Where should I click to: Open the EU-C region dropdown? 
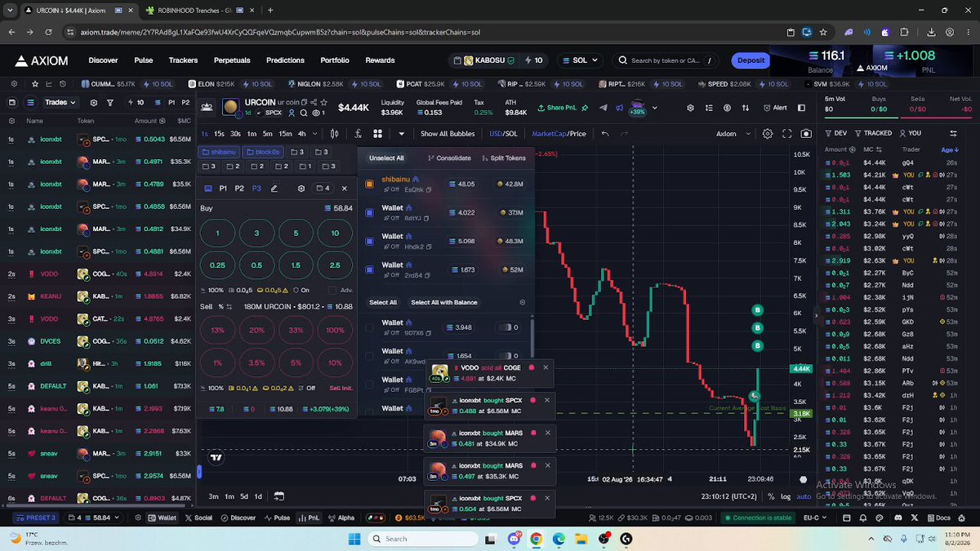(x=814, y=518)
